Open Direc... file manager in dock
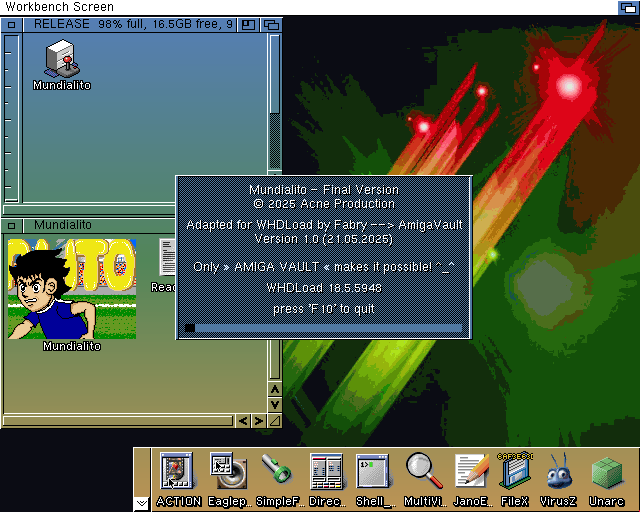 point(326,480)
